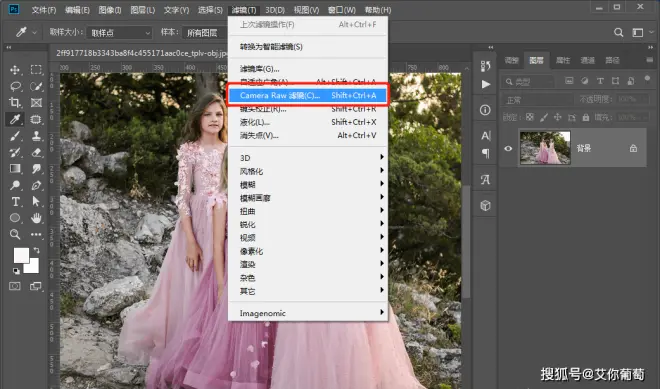660x389 pixels.
Task: Open the layer filter 类型 dropdown
Action: [x=527, y=81]
